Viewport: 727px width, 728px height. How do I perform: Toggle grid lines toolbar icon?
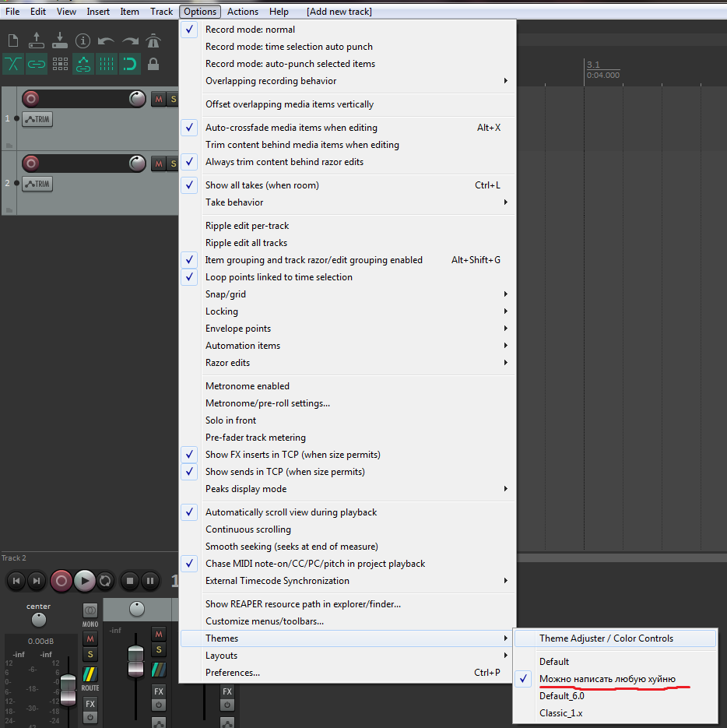(x=107, y=64)
